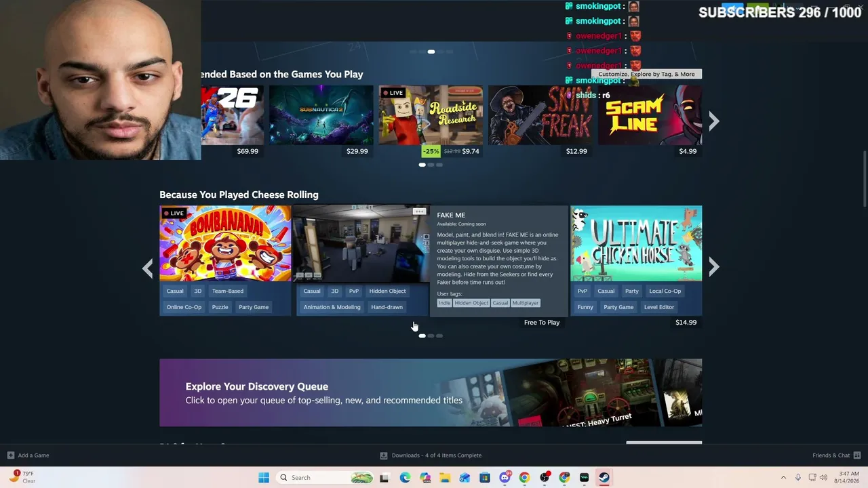Open the volume icon in the system tray
Viewport: 868px width, 488px height.
tap(823, 478)
